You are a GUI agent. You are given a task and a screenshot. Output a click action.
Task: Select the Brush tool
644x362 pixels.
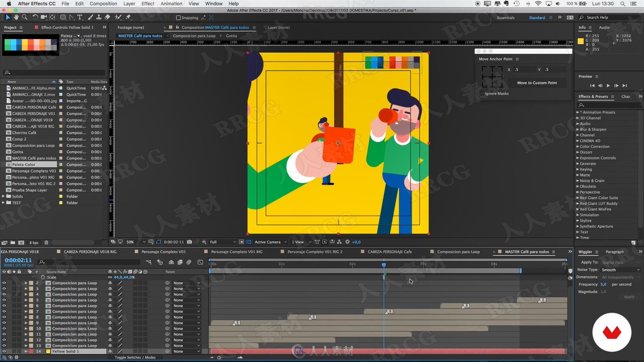pos(90,17)
